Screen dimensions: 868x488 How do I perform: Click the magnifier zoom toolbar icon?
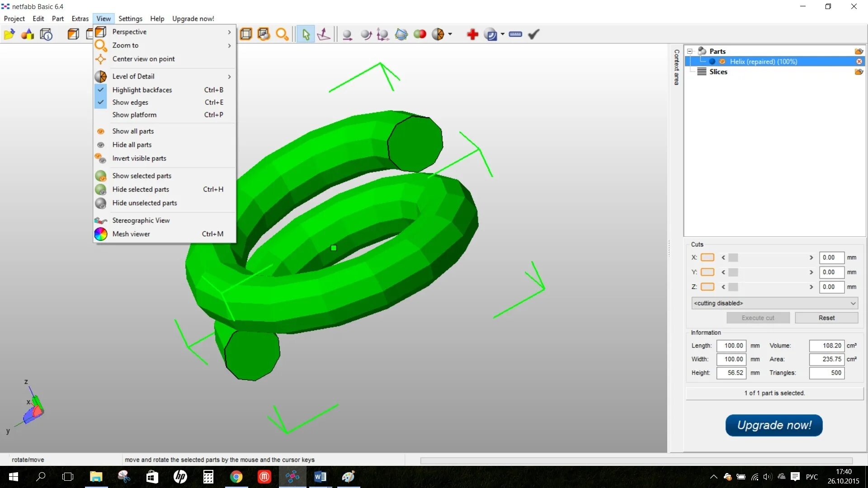tap(282, 34)
